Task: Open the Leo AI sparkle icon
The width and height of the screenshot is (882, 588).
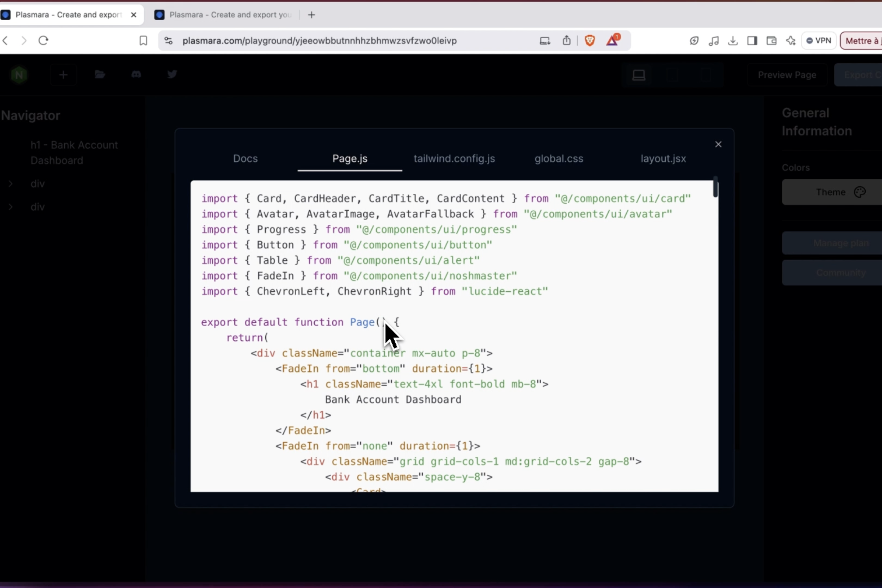Action: pos(791,41)
